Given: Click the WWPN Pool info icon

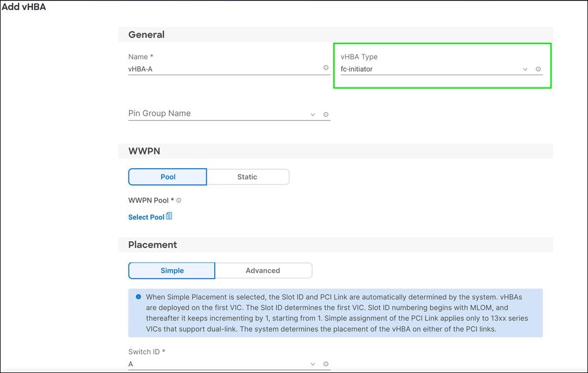Looking at the screenshot, I should point(178,200).
